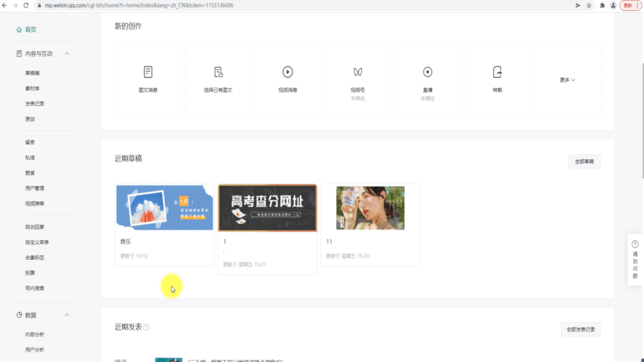Click the page vertical scrollbar
Viewport: 644px width, 362px height.
pyautogui.click(x=642, y=121)
